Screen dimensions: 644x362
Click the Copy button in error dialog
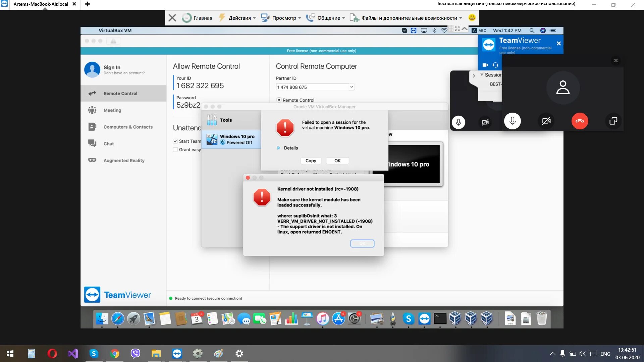pyautogui.click(x=311, y=161)
